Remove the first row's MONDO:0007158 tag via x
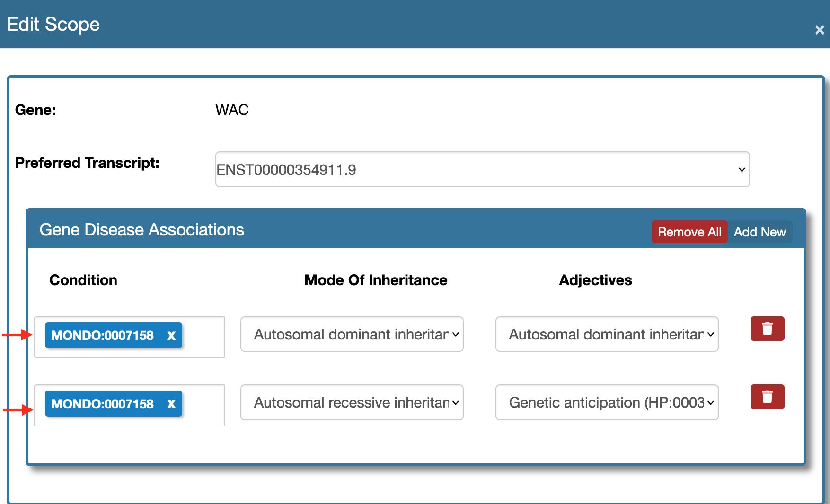The image size is (830, 504). tap(171, 336)
